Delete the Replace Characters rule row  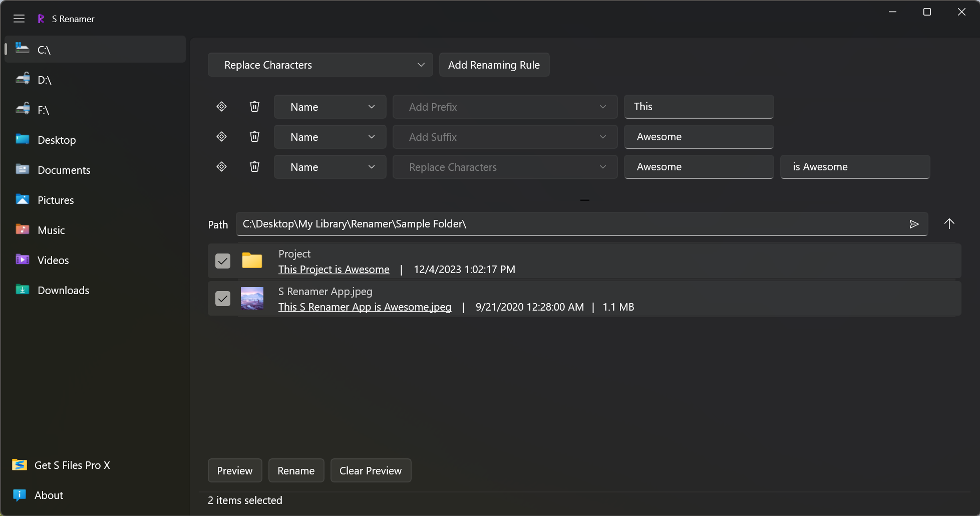tap(254, 166)
